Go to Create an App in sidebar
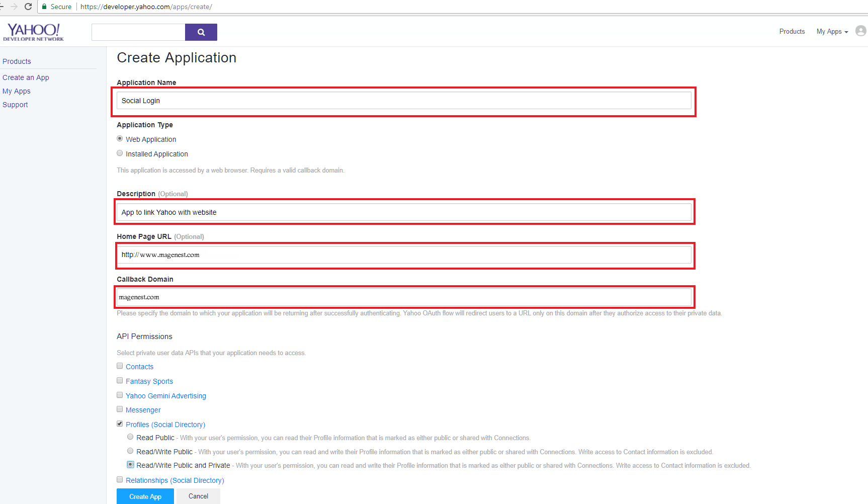 (26, 77)
